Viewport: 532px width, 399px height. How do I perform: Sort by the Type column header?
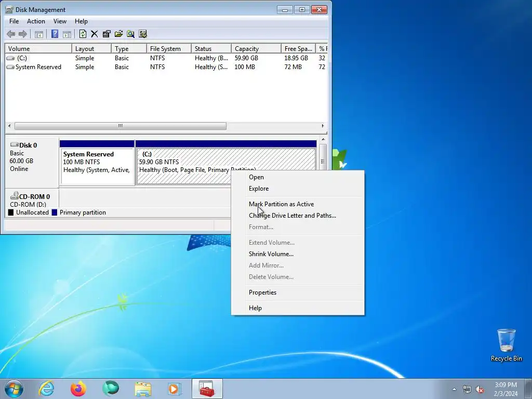129,48
